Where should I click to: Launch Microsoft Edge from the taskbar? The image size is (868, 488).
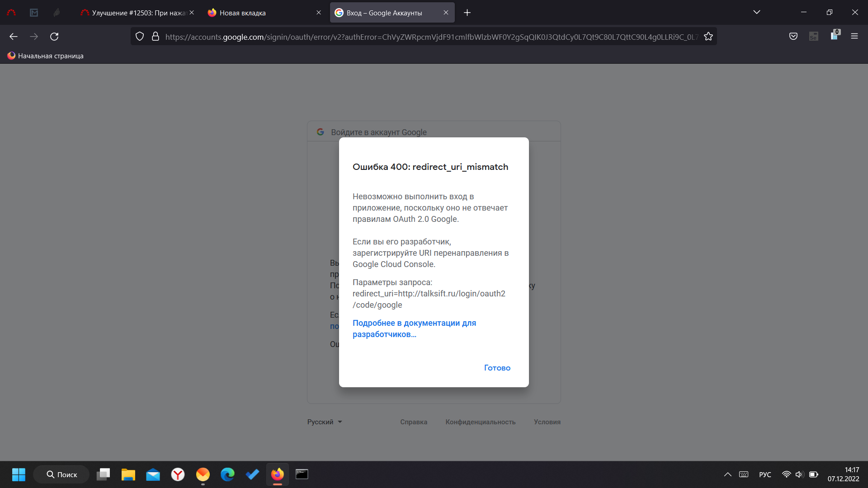pos(228,474)
